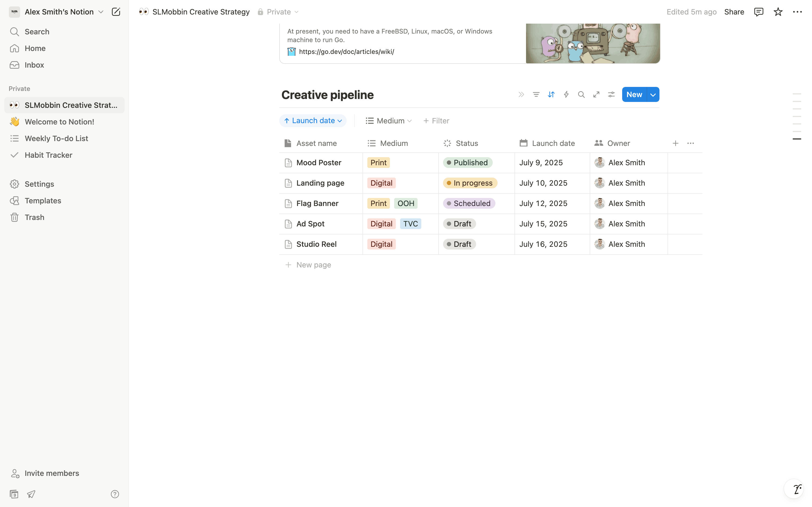Click the new page compose icon

pos(116,12)
